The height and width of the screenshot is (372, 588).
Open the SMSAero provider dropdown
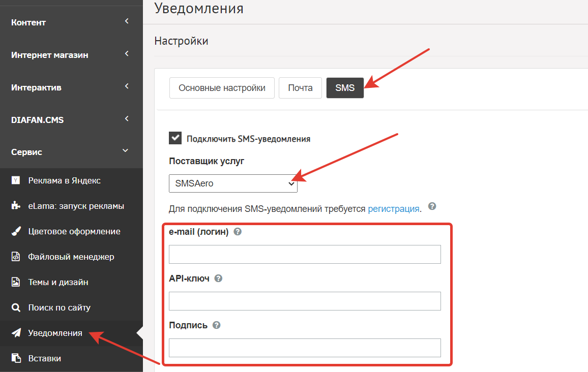[x=233, y=183]
